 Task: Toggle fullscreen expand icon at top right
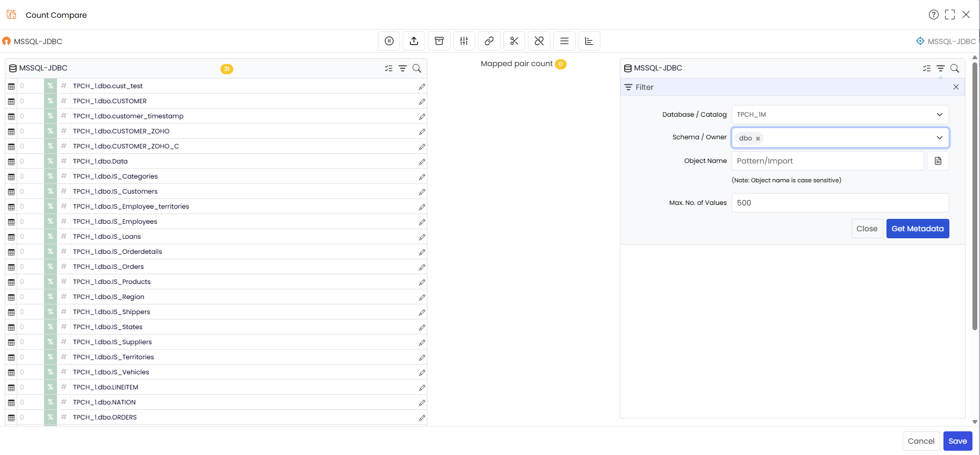pos(950,15)
